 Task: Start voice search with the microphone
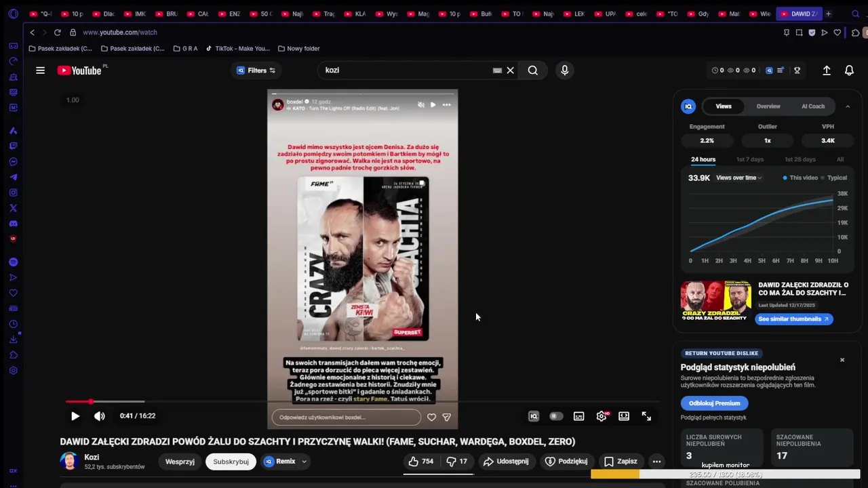pos(564,70)
